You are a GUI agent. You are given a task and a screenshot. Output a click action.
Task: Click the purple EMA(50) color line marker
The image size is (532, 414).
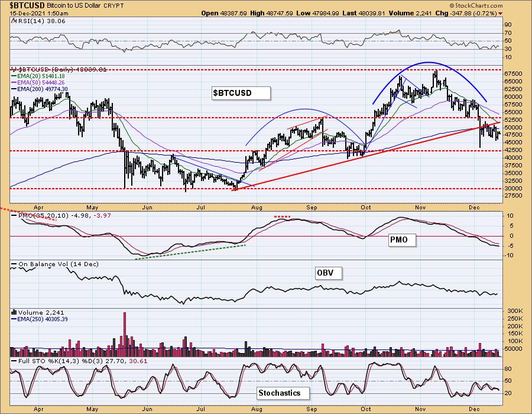pos(14,82)
